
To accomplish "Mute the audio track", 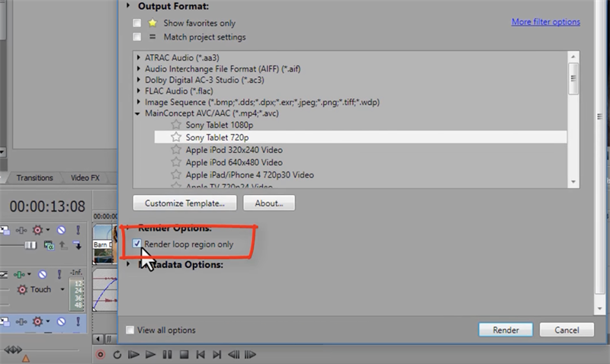I will 43,275.
